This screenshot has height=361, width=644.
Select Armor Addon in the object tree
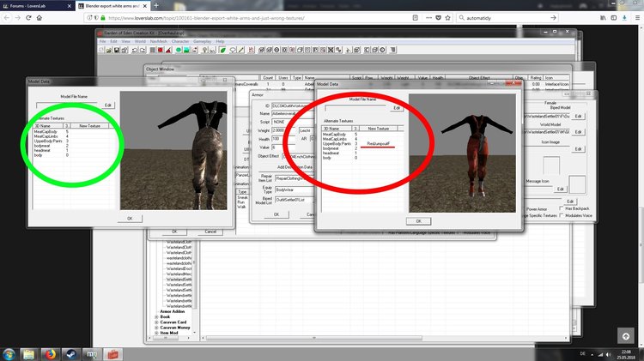172,311
